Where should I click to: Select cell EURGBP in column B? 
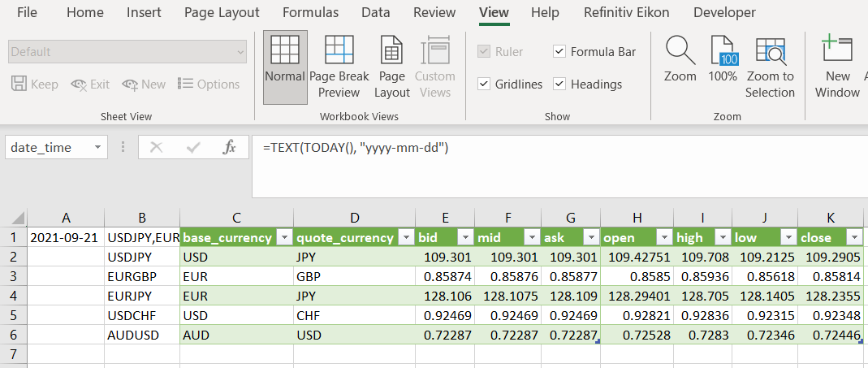click(142, 276)
